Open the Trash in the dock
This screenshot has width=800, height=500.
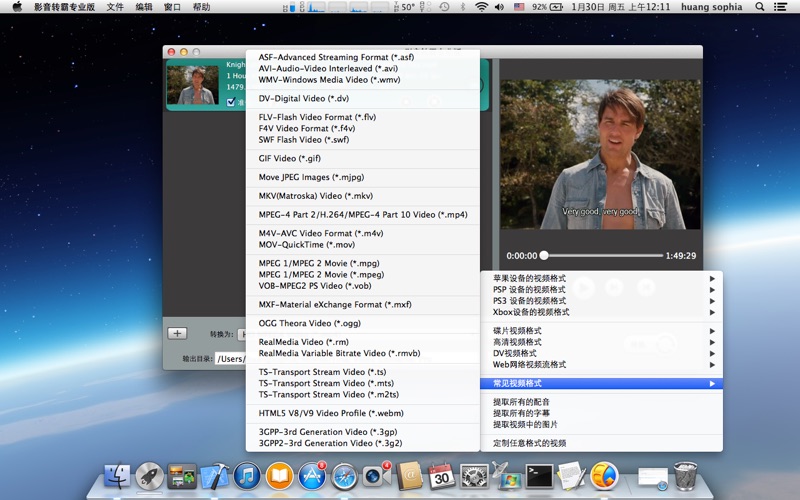pyautogui.click(x=685, y=475)
